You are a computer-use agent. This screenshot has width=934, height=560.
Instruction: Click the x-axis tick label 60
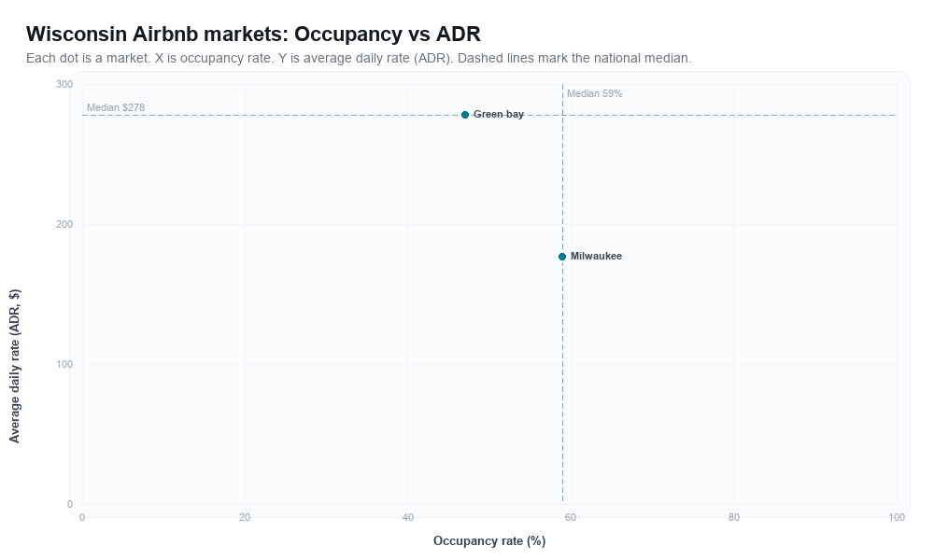pos(571,518)
